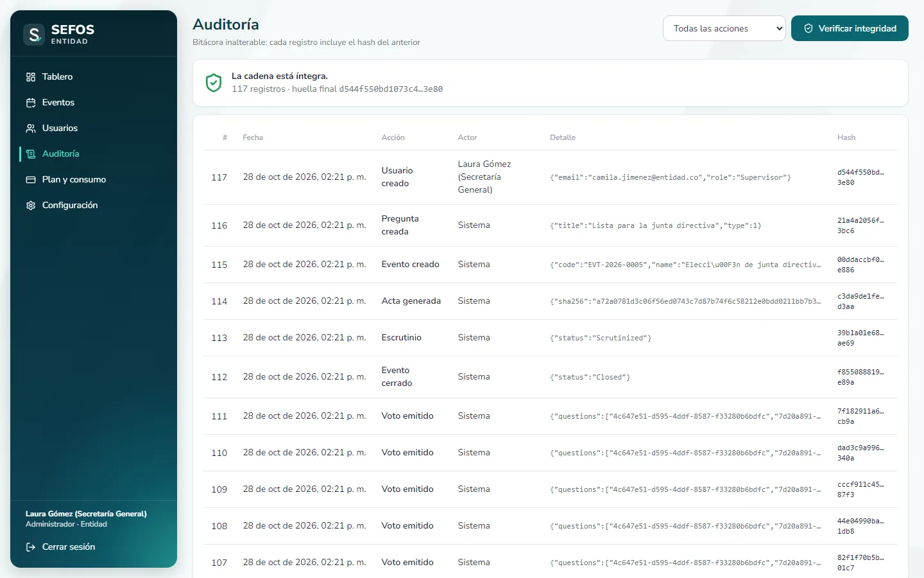Click hash c3da9de1fe…d3aa
Image resolution: width=924 pixels, height=578 pixels.
(x=860, y=301)
